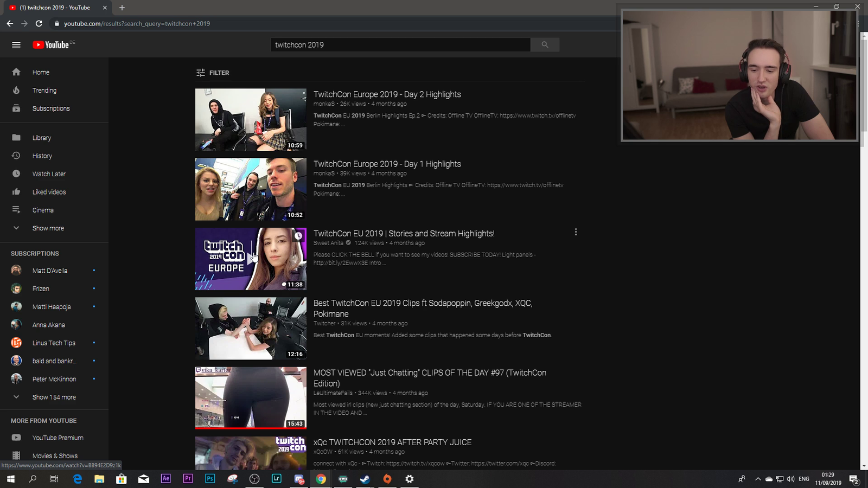Open Peter McKinnon channel subscription
Viewport: 868px width, 488px height.
point(54,379)
